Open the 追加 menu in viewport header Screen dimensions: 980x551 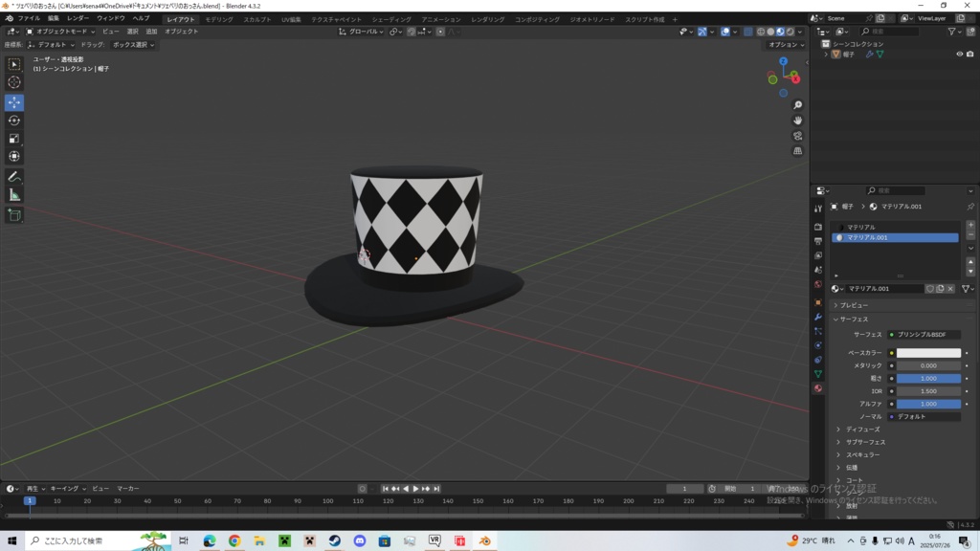(x=151, y=32)
